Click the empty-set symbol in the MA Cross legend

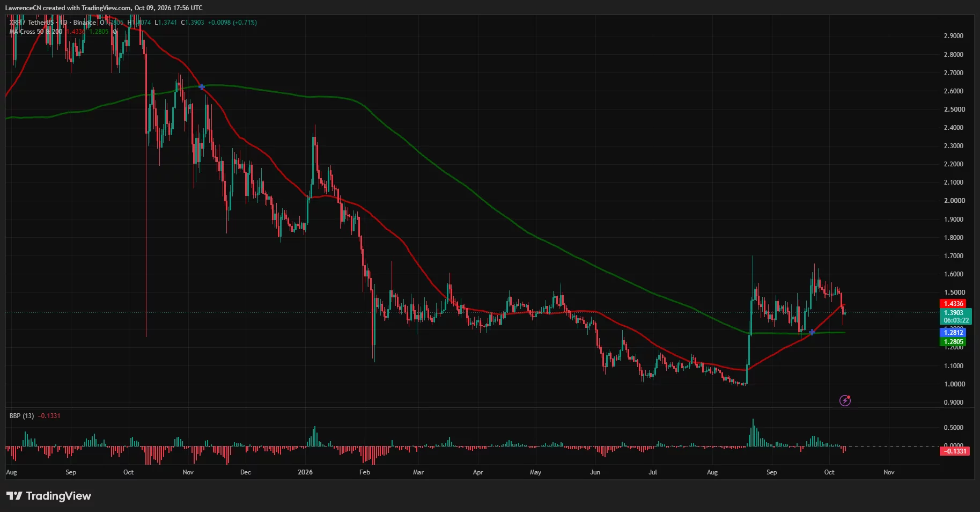click(114, 32)
